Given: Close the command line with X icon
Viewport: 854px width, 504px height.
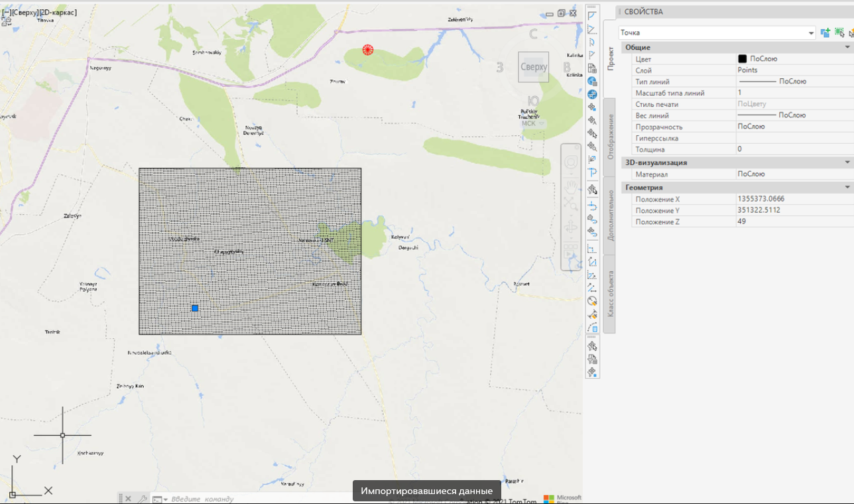Looking at the screenshot, I should coord(128,499).
